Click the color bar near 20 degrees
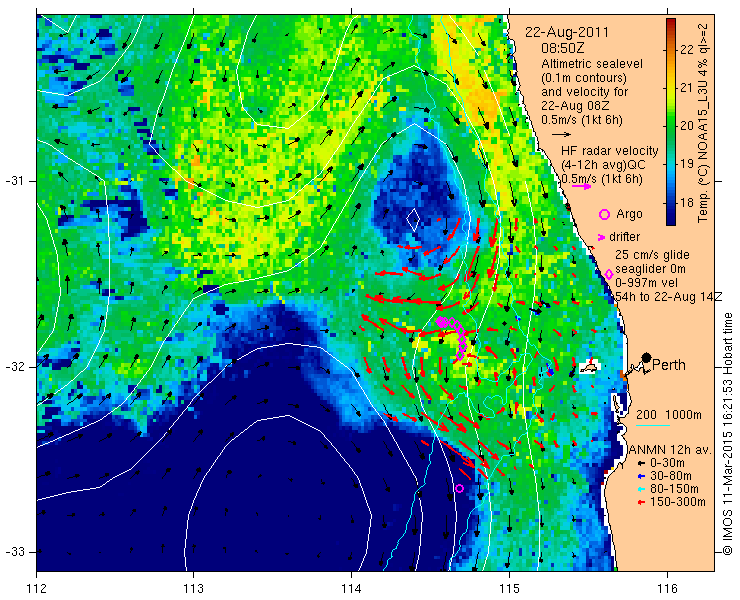The image size is (740, 600). (671, 126)
